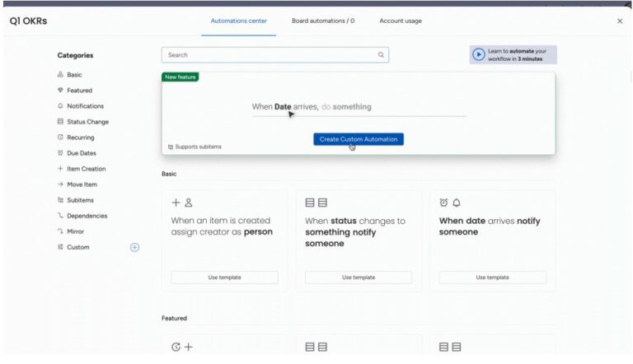This screenshot has width=633, height=364.
Task: Use template for status change notification
Action: [x=359, y=278]
